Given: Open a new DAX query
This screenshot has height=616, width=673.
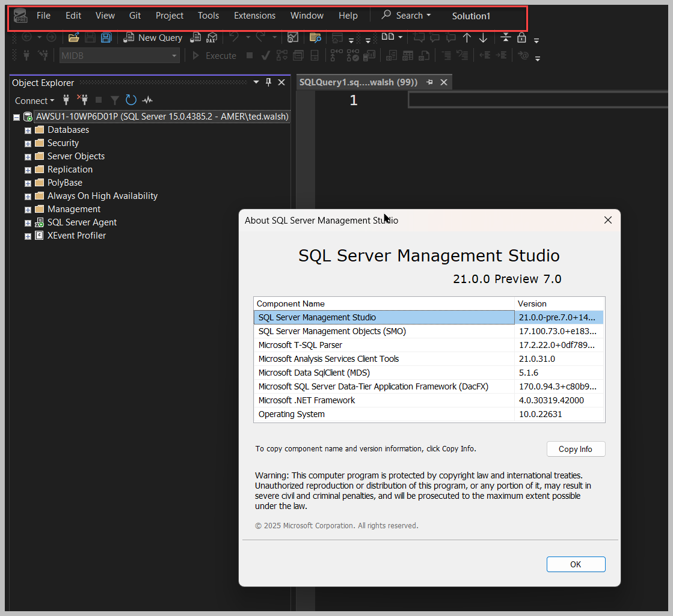Looking at the screenshot, I should click(212, 38).
